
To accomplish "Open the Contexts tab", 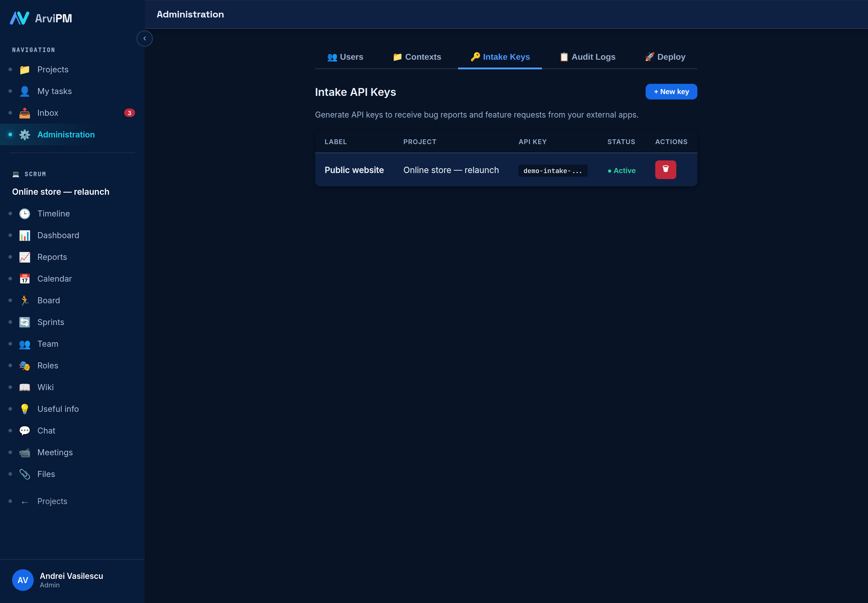I will click(417, 57).
